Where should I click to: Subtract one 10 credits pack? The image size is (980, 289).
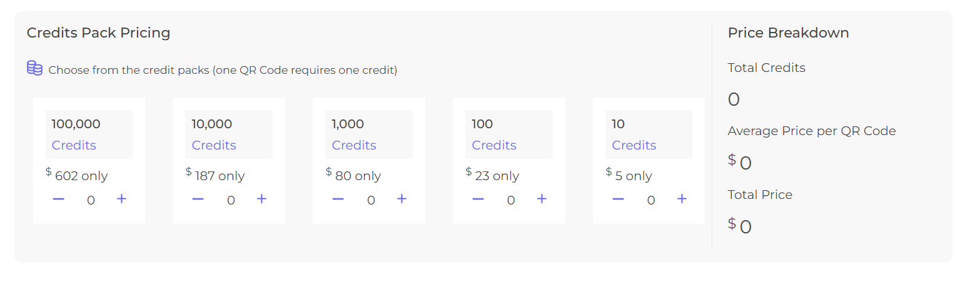point(619,199)
